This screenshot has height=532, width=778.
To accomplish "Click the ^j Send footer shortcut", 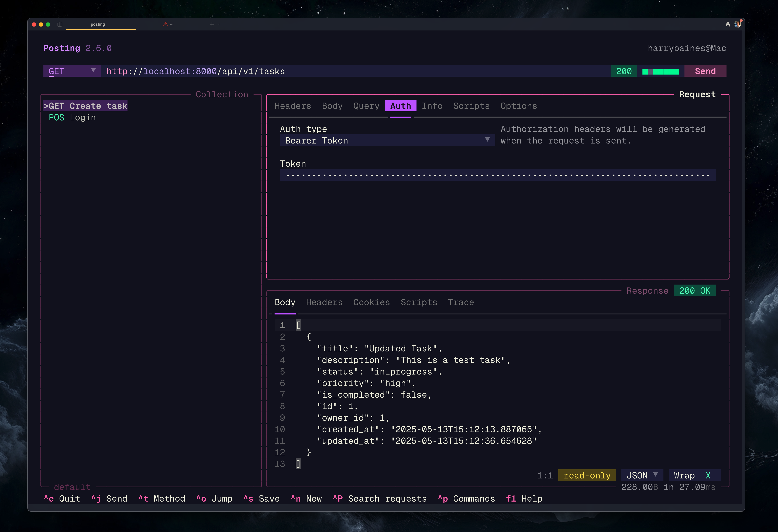I will coord(109,499).
